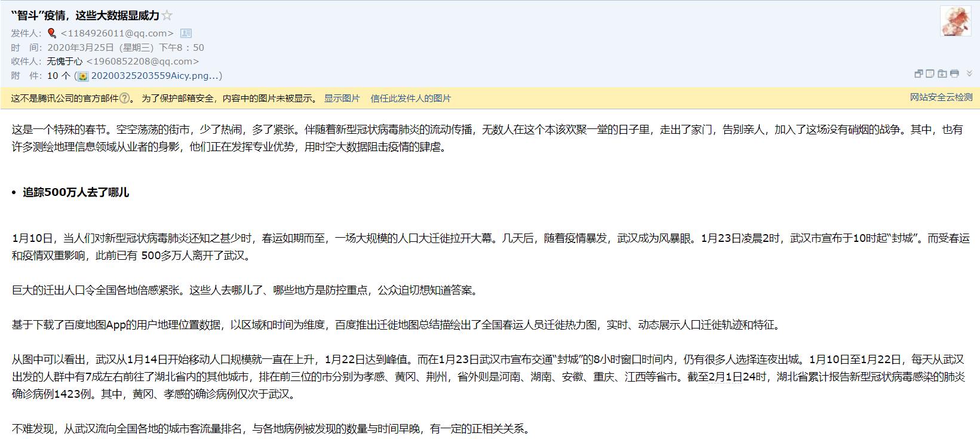Open the sender's contact card icon

pyautogui.click(x=186, y=33)
